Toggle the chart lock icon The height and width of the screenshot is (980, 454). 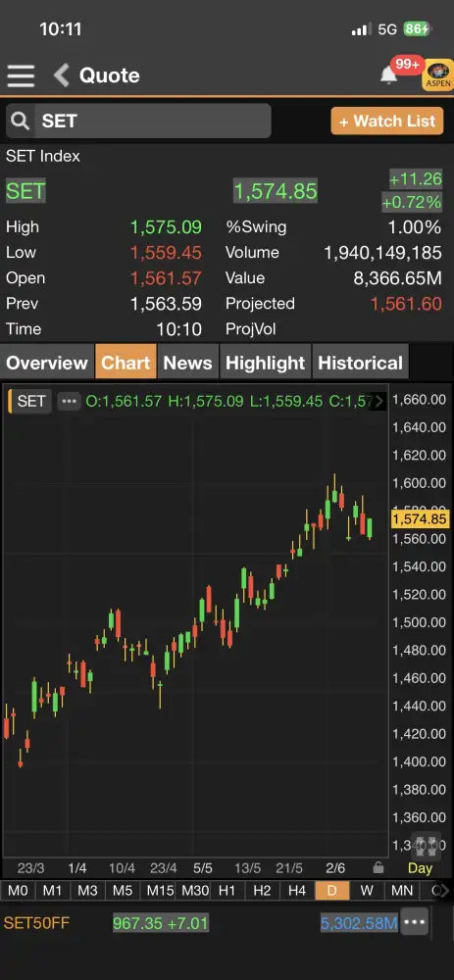tap(378, 867)
